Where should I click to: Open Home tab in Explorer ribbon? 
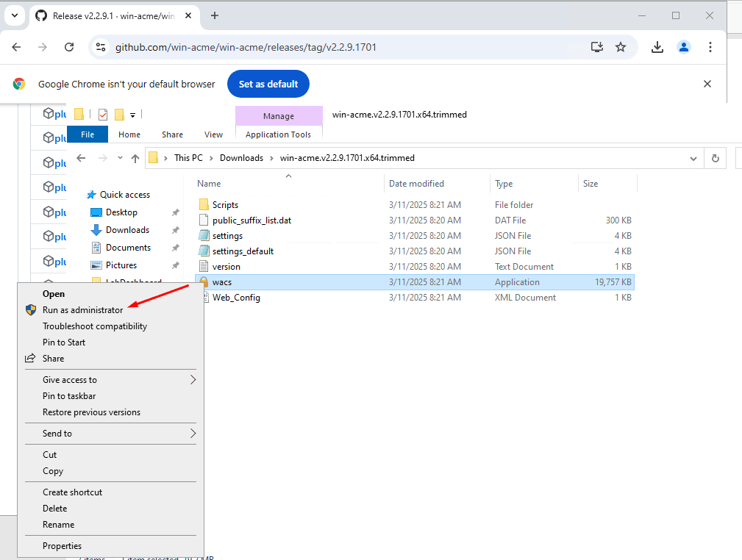(x=129, y=134)
